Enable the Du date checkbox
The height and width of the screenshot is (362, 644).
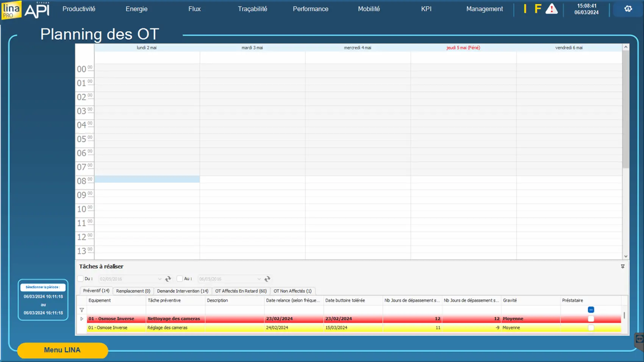[x=81, y=279]
